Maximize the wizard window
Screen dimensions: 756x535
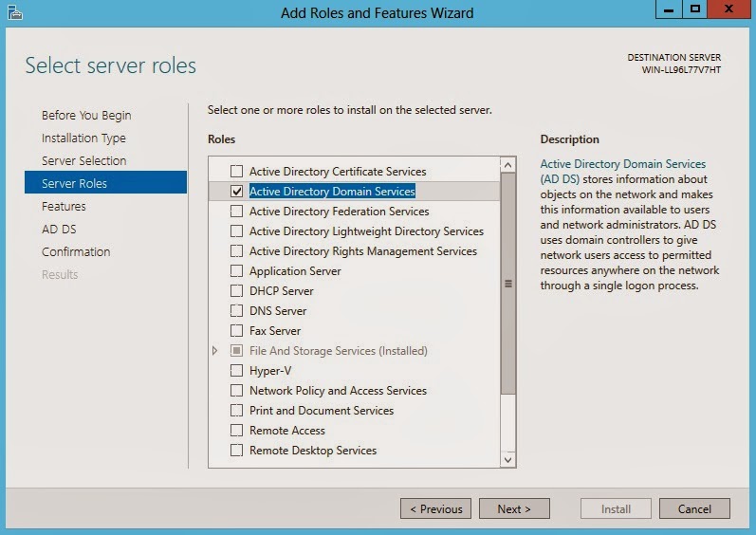[694, 9]
